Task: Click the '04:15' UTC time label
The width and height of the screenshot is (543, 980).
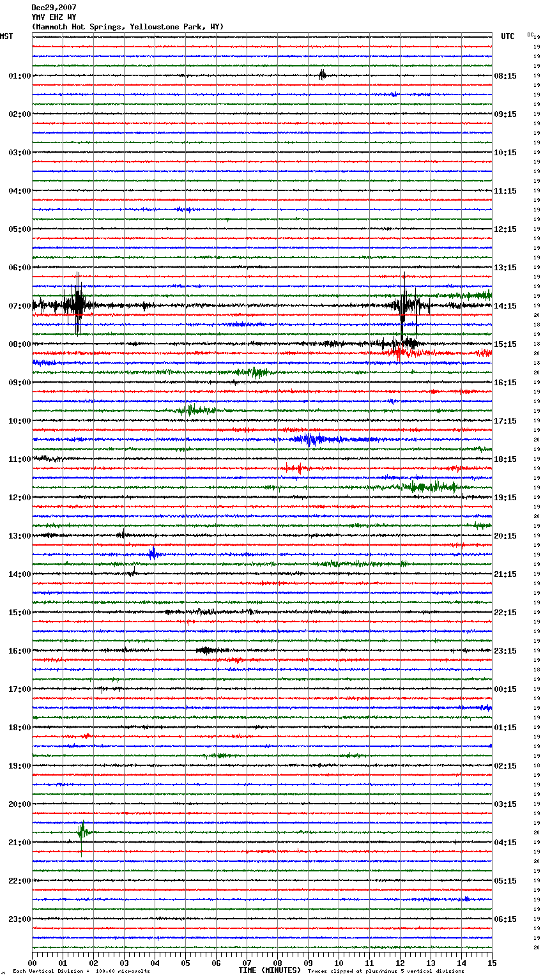Action: (x=505, y=843)
